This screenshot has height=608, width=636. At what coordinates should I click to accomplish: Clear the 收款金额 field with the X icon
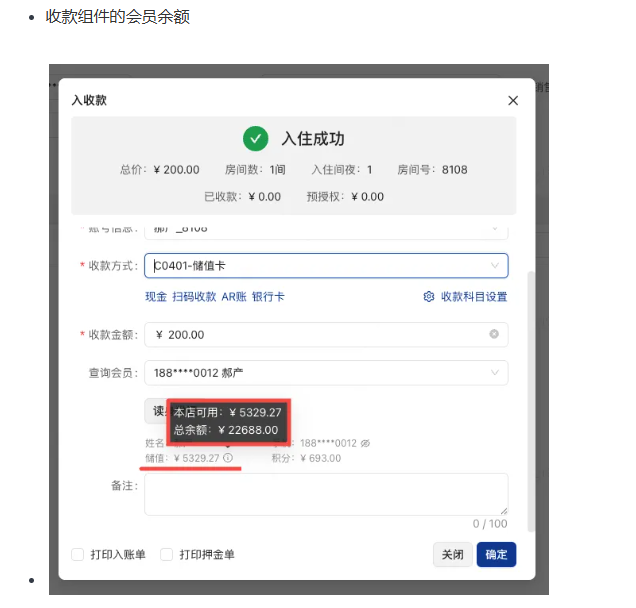[x=494, y=335]
